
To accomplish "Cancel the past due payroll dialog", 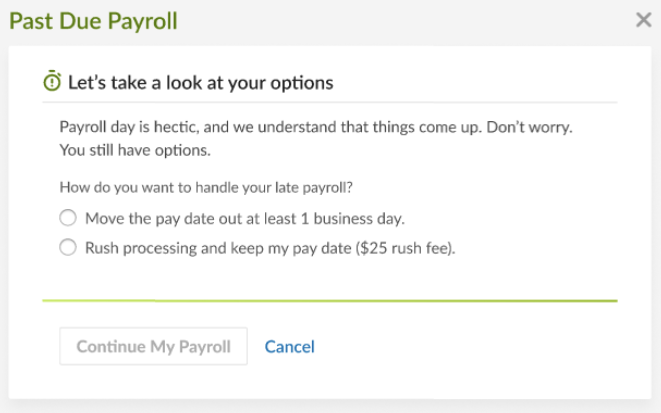I will pos(290,347).
